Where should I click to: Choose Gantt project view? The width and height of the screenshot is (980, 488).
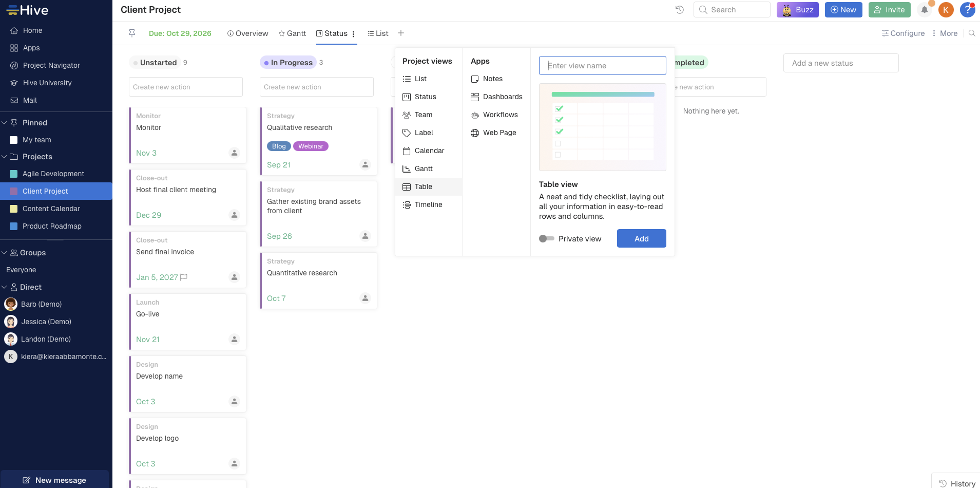tap(429, 168)
